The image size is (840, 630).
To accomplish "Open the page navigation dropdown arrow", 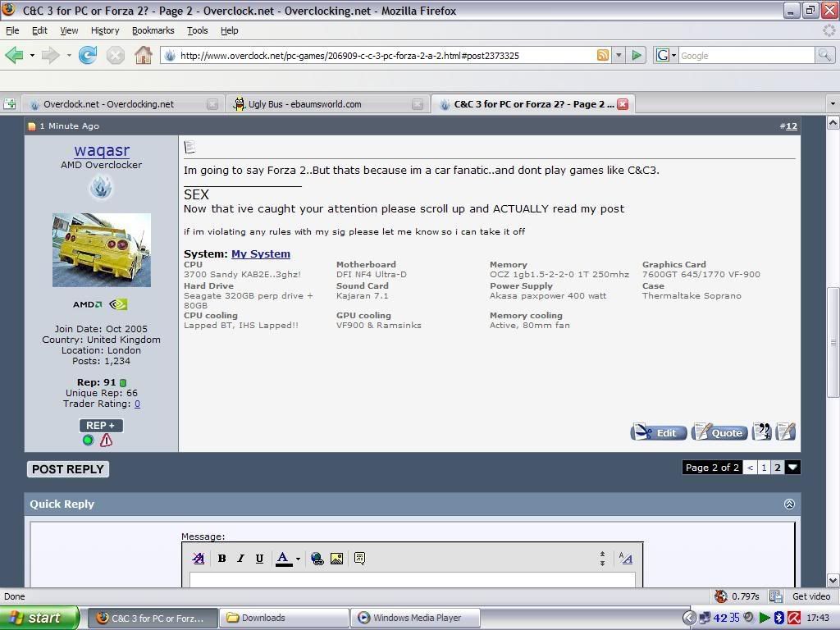I will (x=793, y=467).
